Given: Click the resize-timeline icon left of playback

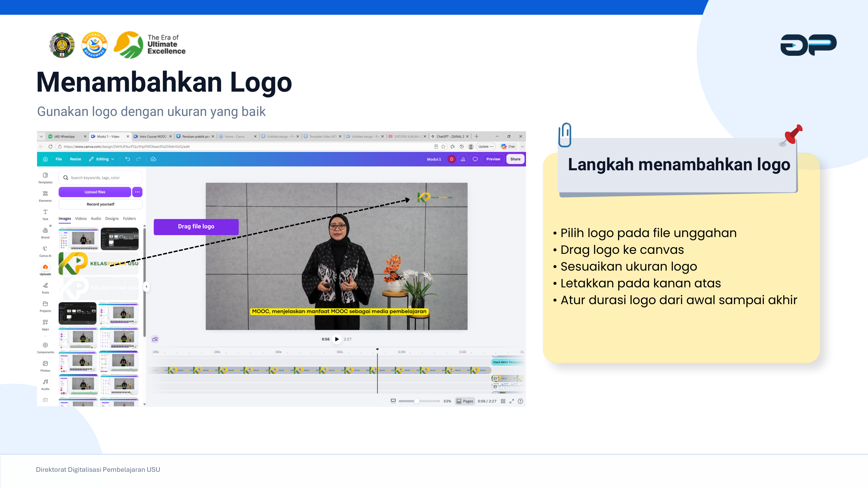Looking at the screenshot, I should 155,339.
